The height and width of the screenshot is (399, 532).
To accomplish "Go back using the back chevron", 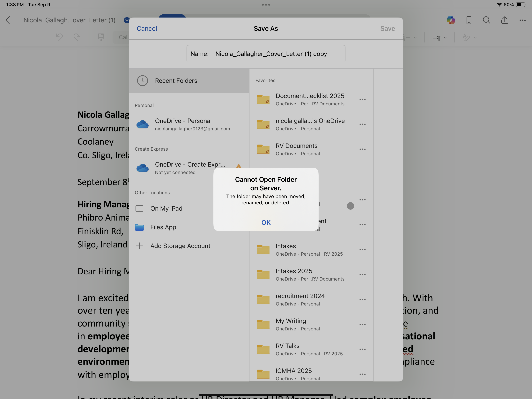I will coord(8,20).
